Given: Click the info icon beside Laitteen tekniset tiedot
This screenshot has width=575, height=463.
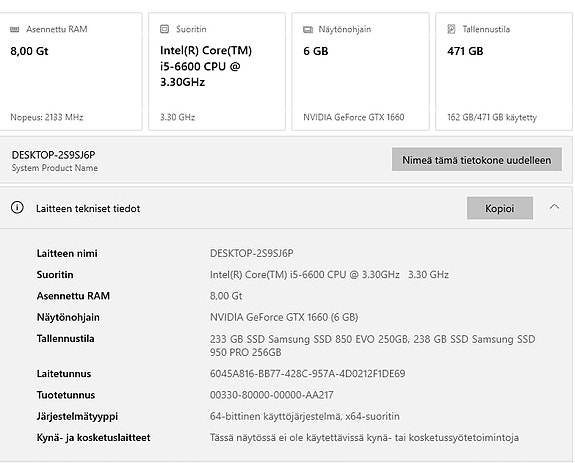Looking at the screenshot, I should [17, 208].
